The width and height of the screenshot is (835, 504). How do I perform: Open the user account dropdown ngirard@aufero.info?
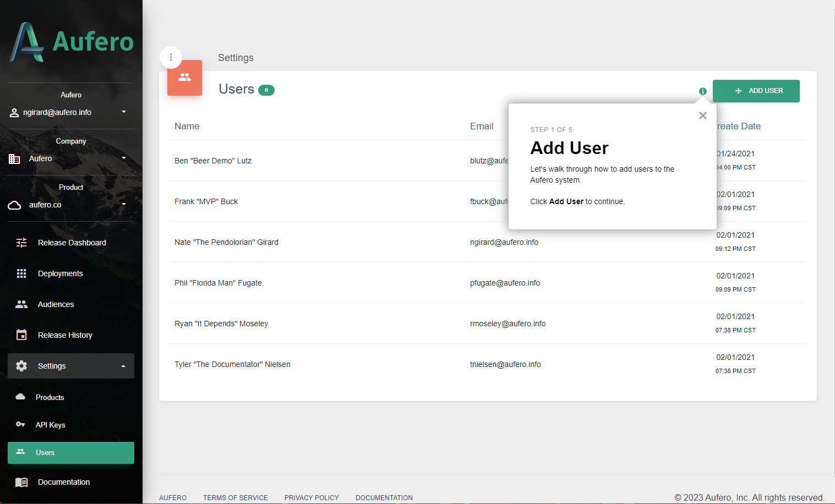[x=70, y=112]
